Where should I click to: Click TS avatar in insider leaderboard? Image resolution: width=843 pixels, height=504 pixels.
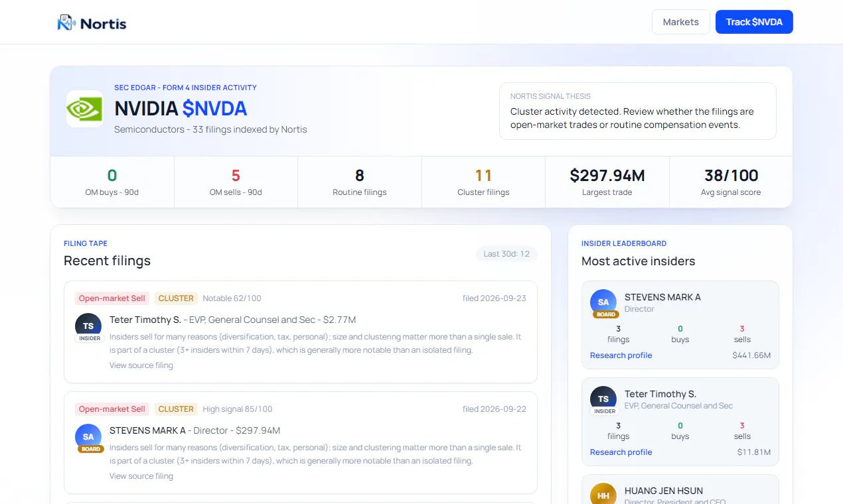coord(603,399)
